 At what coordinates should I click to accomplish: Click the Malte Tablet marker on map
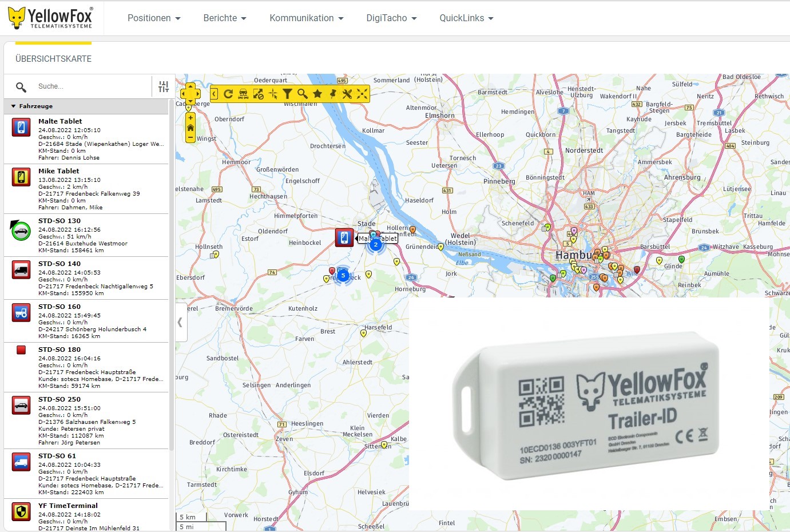pyautogui.click(x=344, y=237)
